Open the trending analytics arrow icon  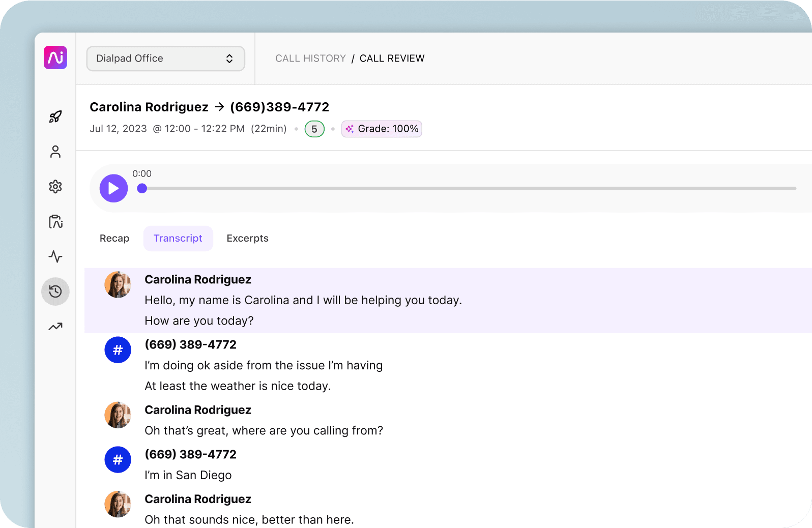(x=55, y=327)
